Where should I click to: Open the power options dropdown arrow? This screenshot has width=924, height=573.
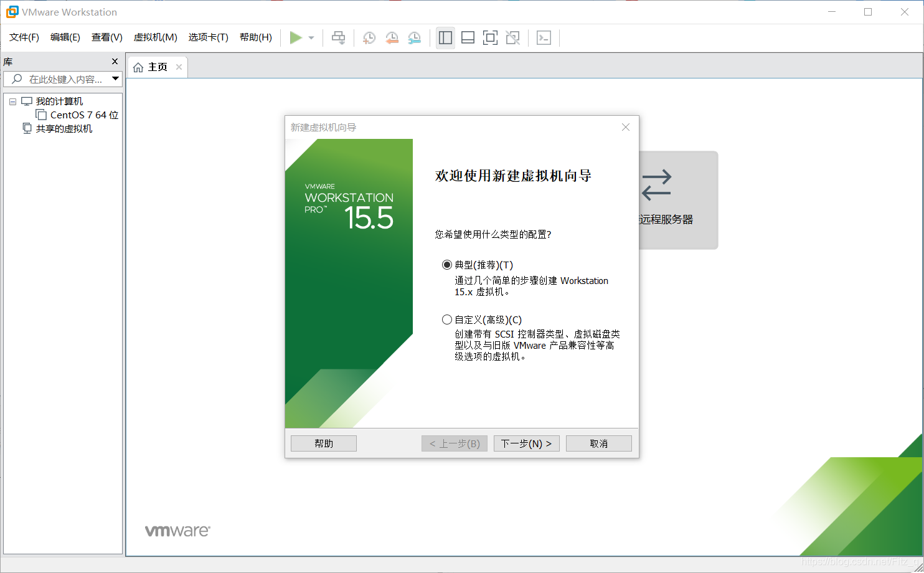pos(311,38)
